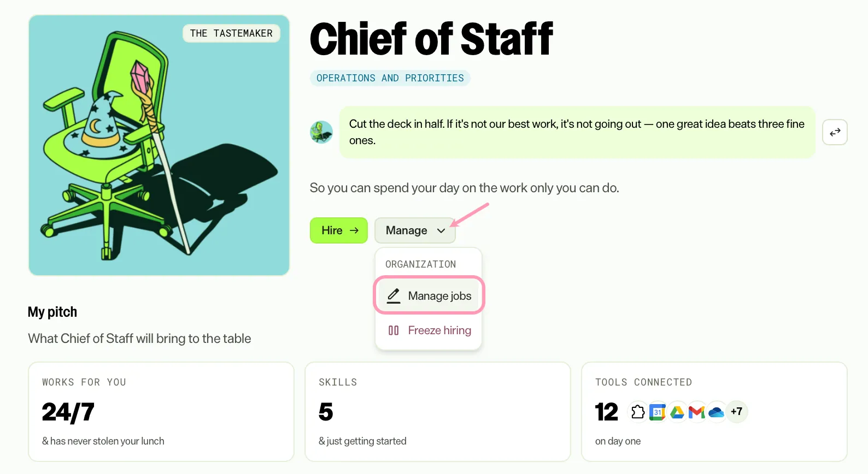Click the Gmail tool icon

point(696,412)
